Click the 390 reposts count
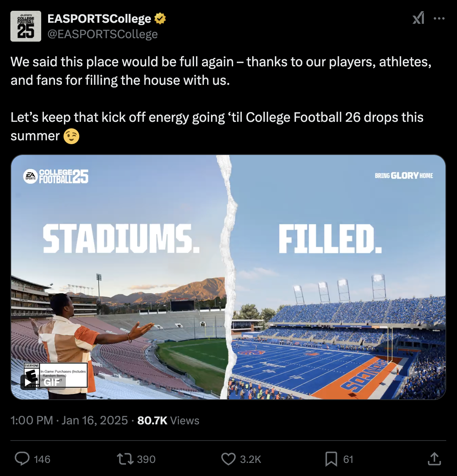This screenshot has width=457, height=476. pos(146,459)
